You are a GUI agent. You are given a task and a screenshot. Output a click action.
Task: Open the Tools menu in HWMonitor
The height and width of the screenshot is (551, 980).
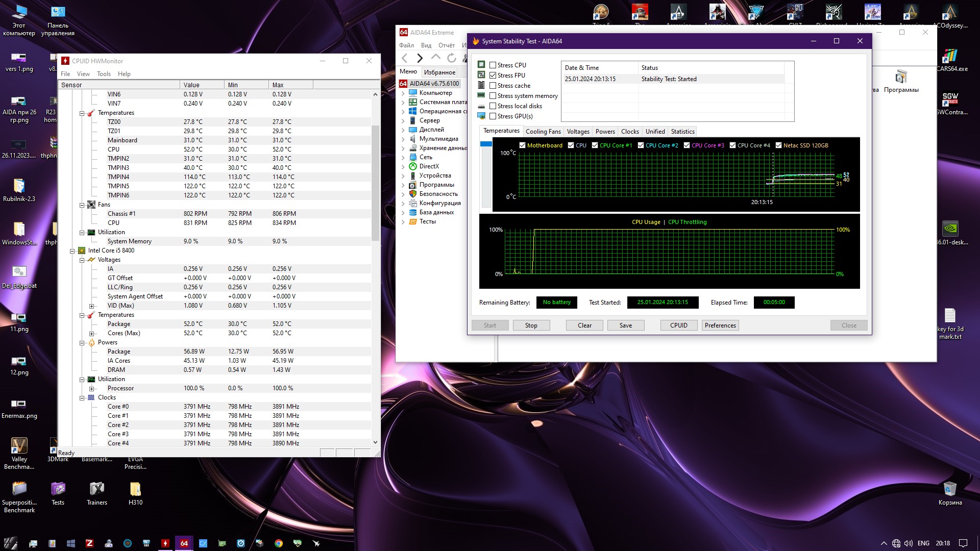tap(104, 74)
